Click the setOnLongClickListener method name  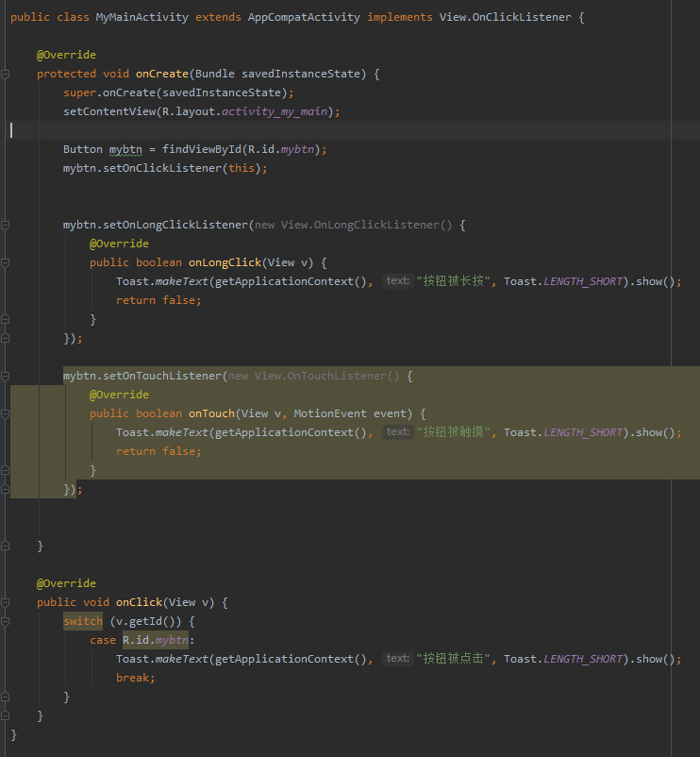[175, 225]
